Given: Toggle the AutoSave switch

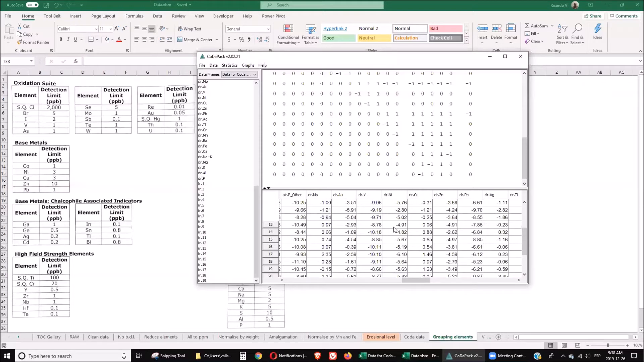Looking at the screenshot, I should [32, 5].
